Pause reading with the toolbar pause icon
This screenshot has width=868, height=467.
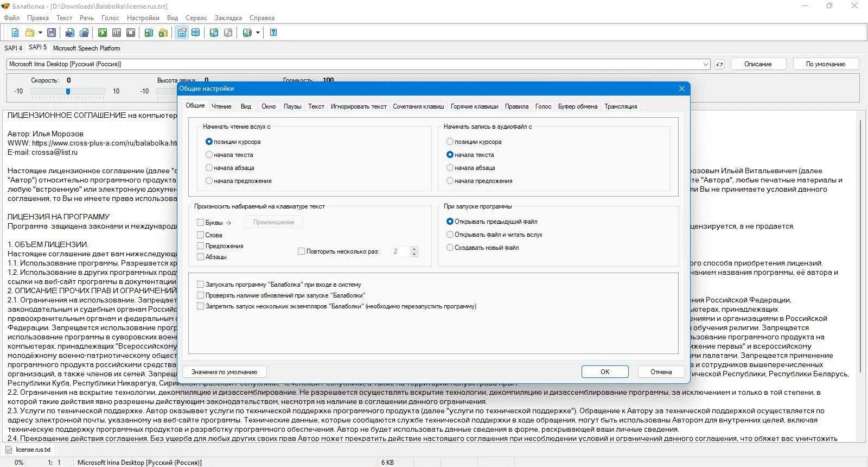pyautogui.click(x=117, y=33)
